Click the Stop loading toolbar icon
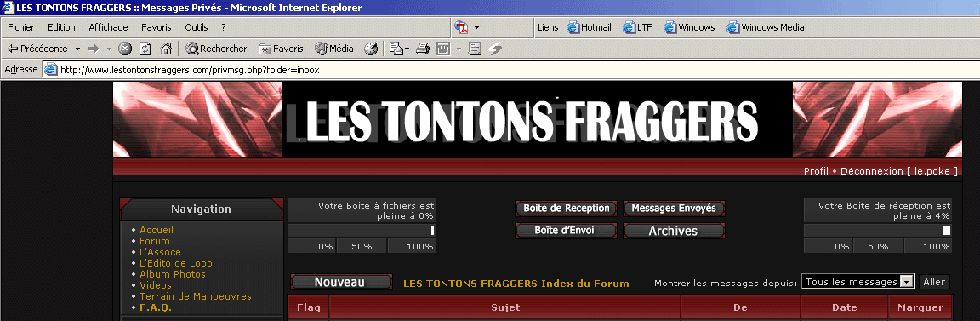Screen dimensions: 980x321 (125, 49)
